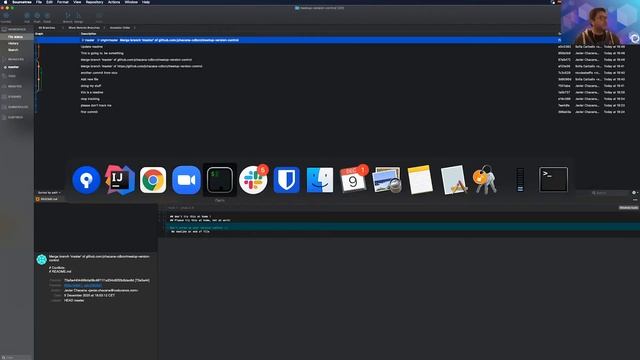The width and height of the screenshot is (640, 360).
Task: Click the Merge toolbar button
Action: [79, 17]
